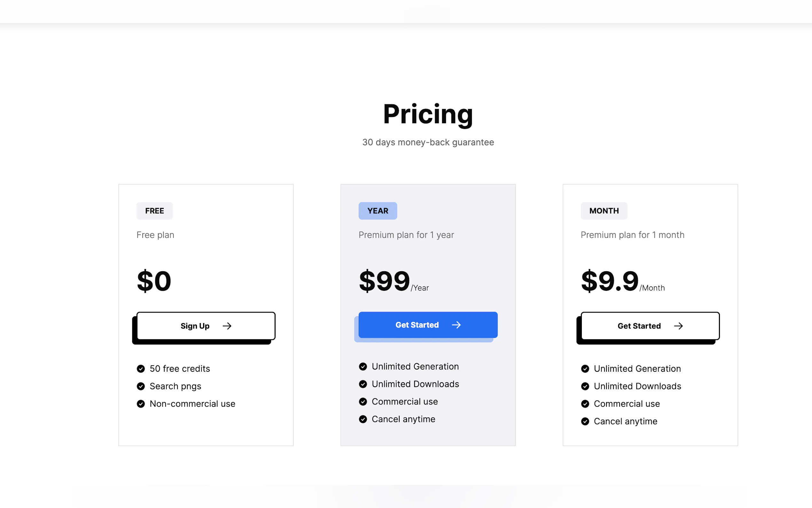Click the $9.9 monthly price
Image resolution: width=812 pixels, height=508 pixels.
(610, 281)
